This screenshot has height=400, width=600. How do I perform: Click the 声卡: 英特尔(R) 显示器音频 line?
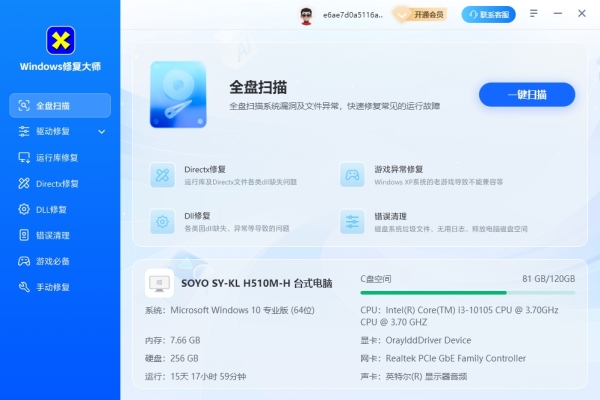click(x=414, y=376)
